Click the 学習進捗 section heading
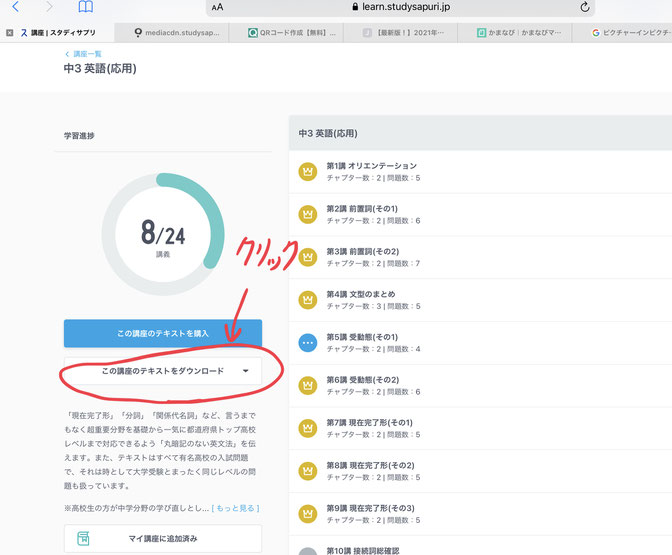The height and width of the screenshot is (555, 672). [x=79, y=136]
